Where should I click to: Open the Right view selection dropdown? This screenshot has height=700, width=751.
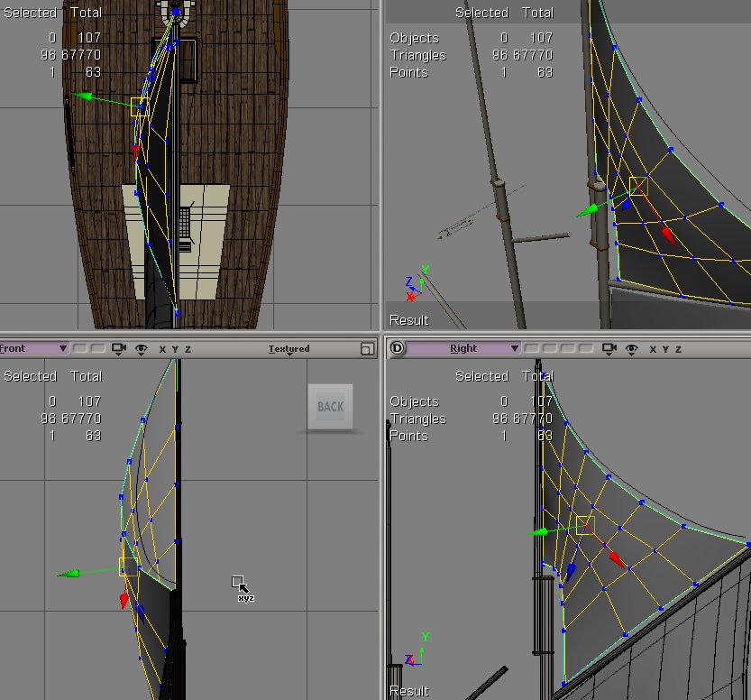tap(515, 348)
